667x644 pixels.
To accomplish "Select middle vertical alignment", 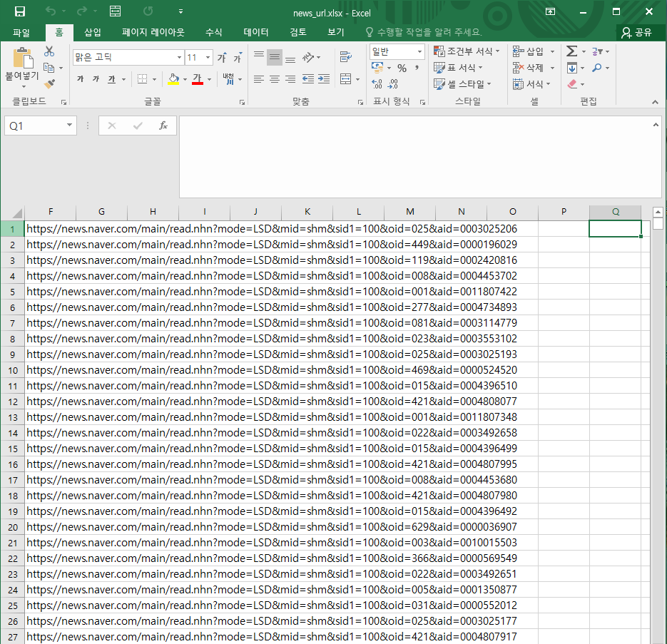I will tap(275, 57).
